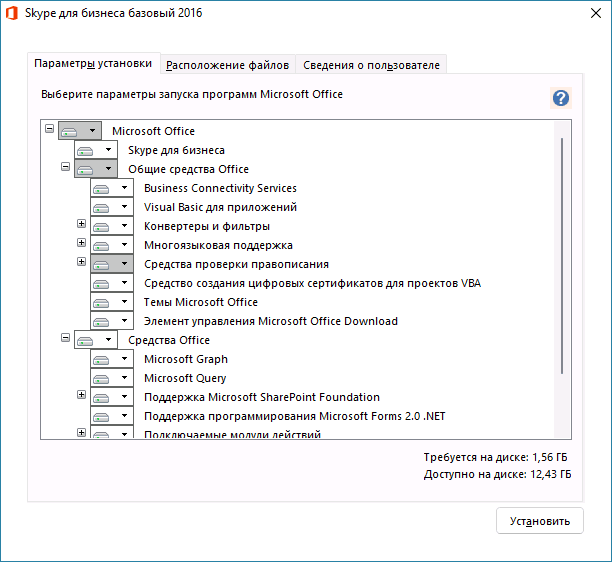Switch to Сведения о пользователе tab

pyautogui.click(x=371, y=65)
